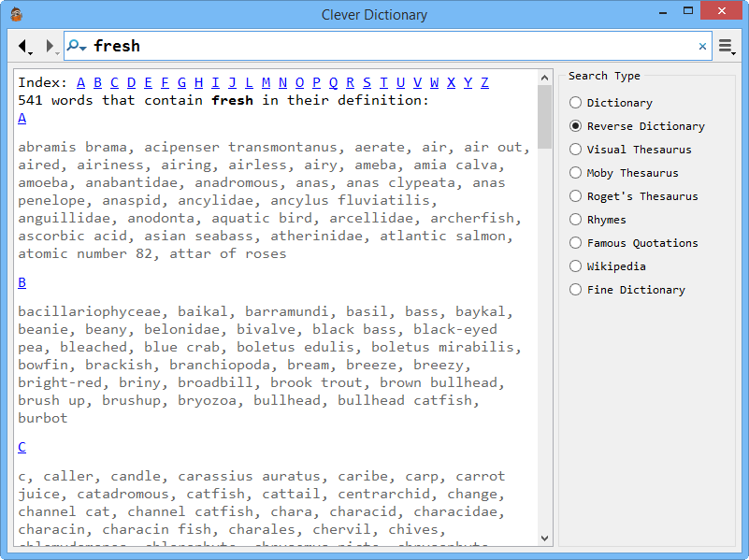
Task: Jump to index letter U
Action: point(400,82)
